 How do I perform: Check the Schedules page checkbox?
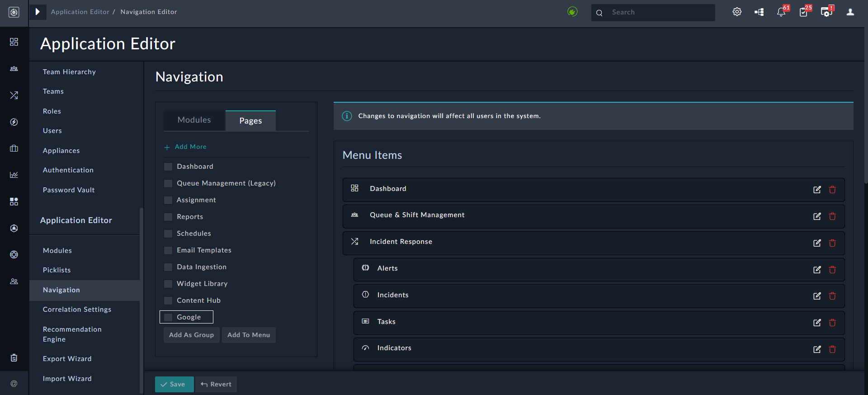click(168, 233)
